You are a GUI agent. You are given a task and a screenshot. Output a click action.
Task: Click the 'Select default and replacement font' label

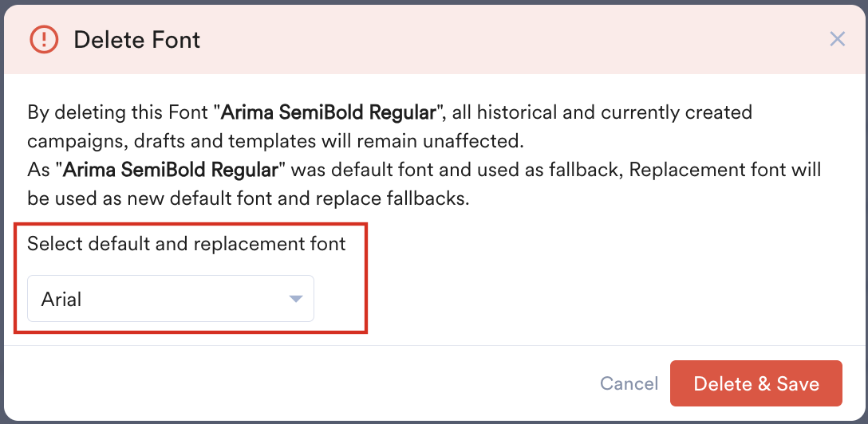(x=187, y=244)
